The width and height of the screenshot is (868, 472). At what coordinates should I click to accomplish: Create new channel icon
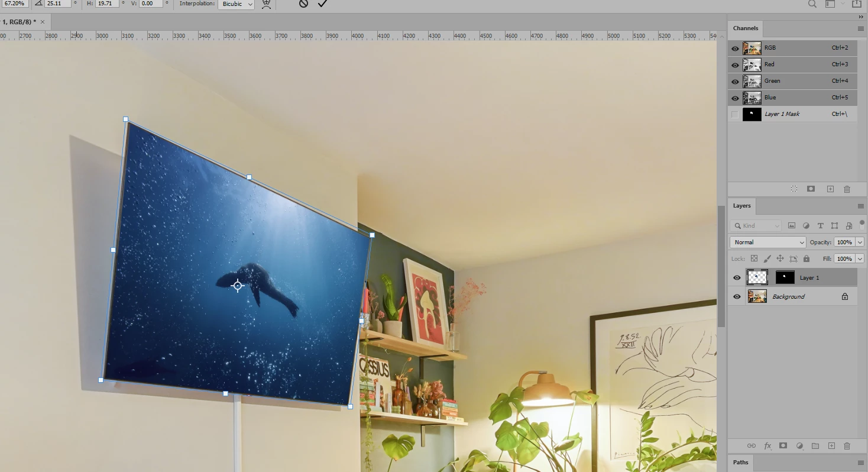tap(830, 189)
